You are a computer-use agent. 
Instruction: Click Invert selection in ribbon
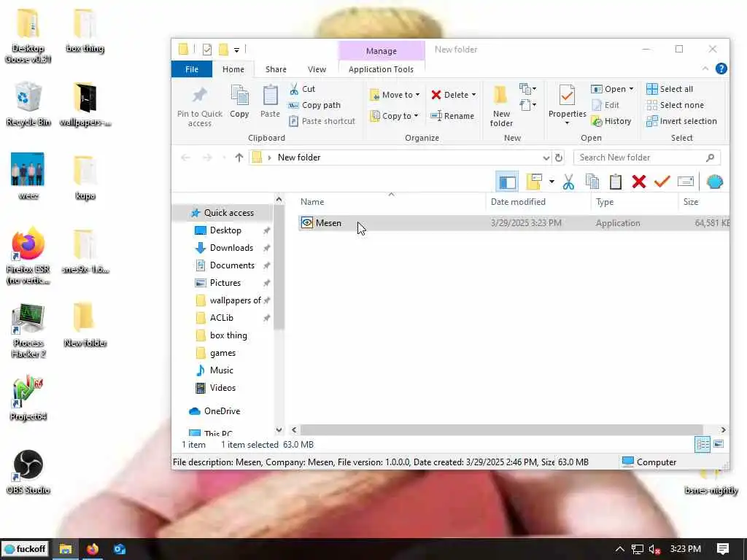click(x=682, y=121)
